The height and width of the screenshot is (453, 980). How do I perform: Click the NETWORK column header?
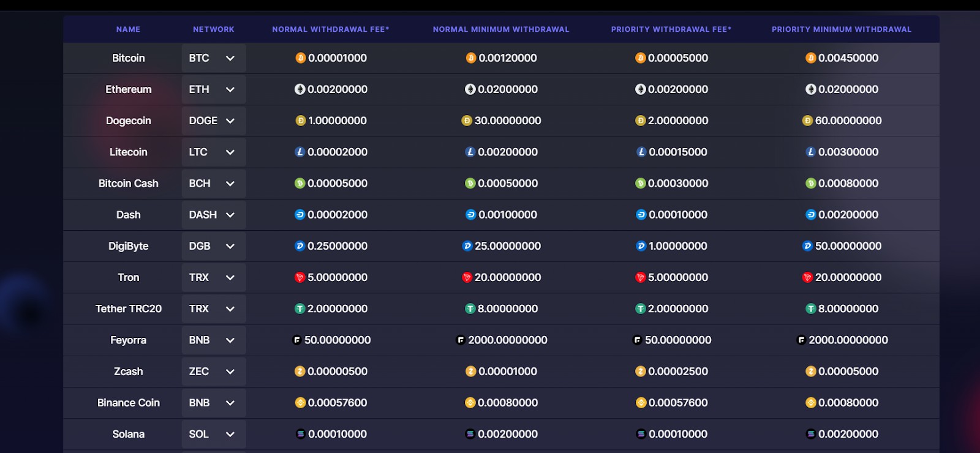click(214, 29)
